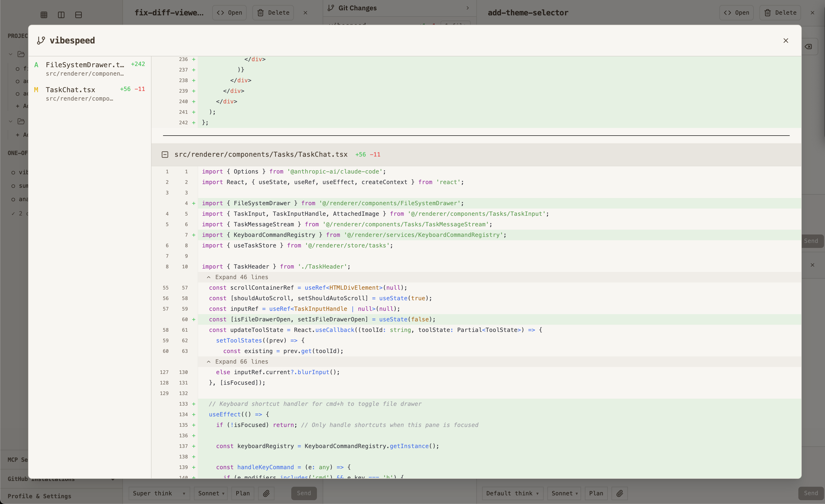Open the fix-diff-viewer task

pos(229,13)
